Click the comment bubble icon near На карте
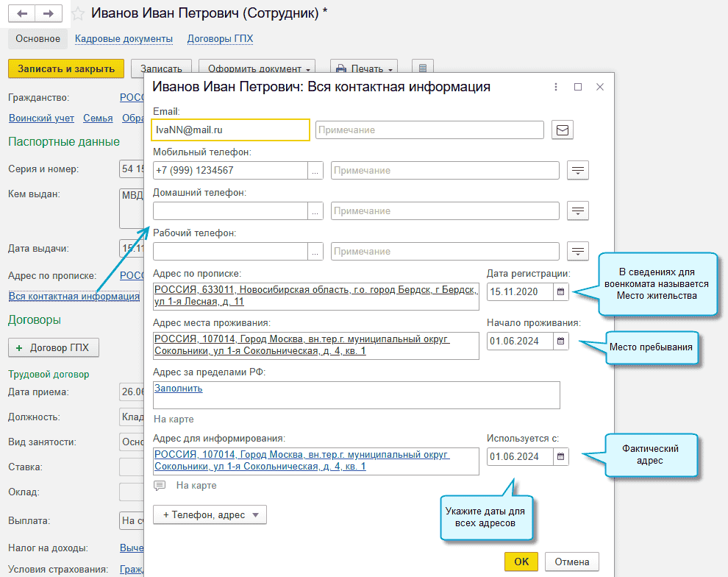728x577 pixels. point(160,486)
